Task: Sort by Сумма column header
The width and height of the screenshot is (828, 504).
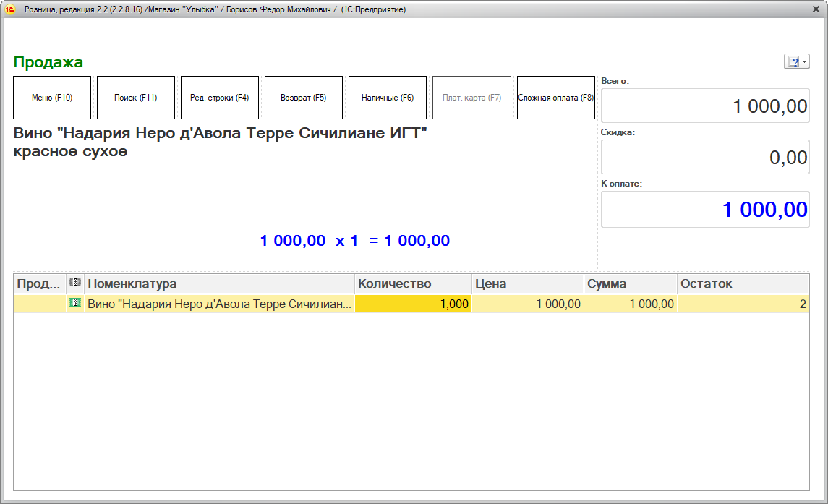Action: point(631,283)
